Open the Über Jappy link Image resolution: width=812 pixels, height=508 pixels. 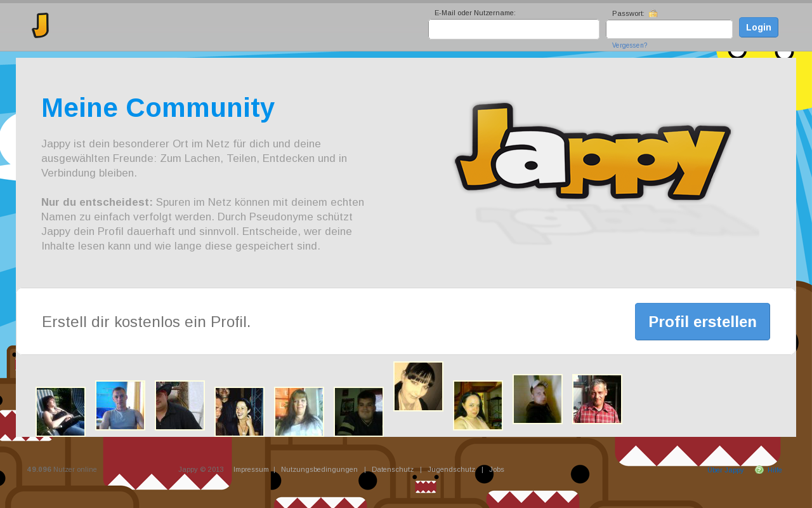725,470
